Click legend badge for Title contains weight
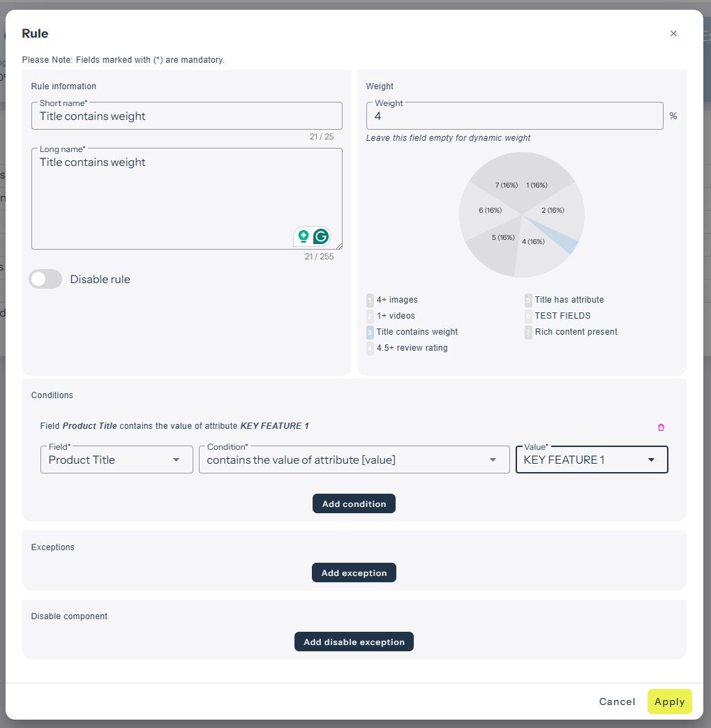 [370, 332]
